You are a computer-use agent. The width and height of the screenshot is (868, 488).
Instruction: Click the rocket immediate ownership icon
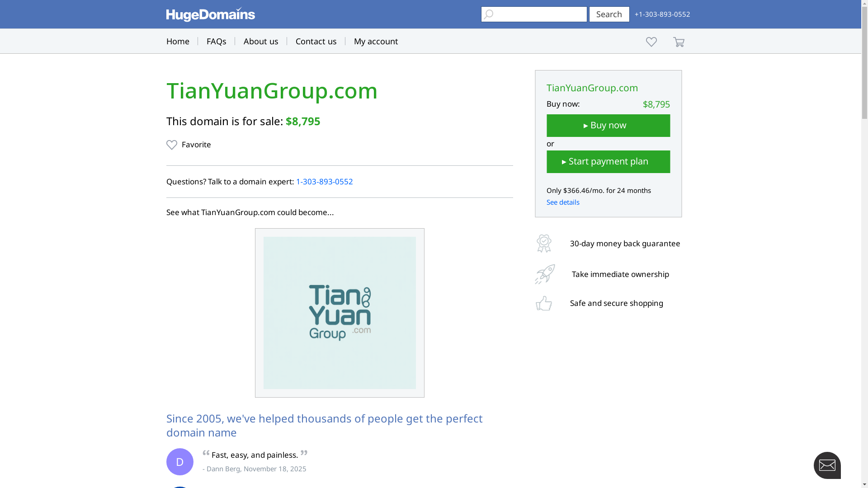(x=545, y=274)
